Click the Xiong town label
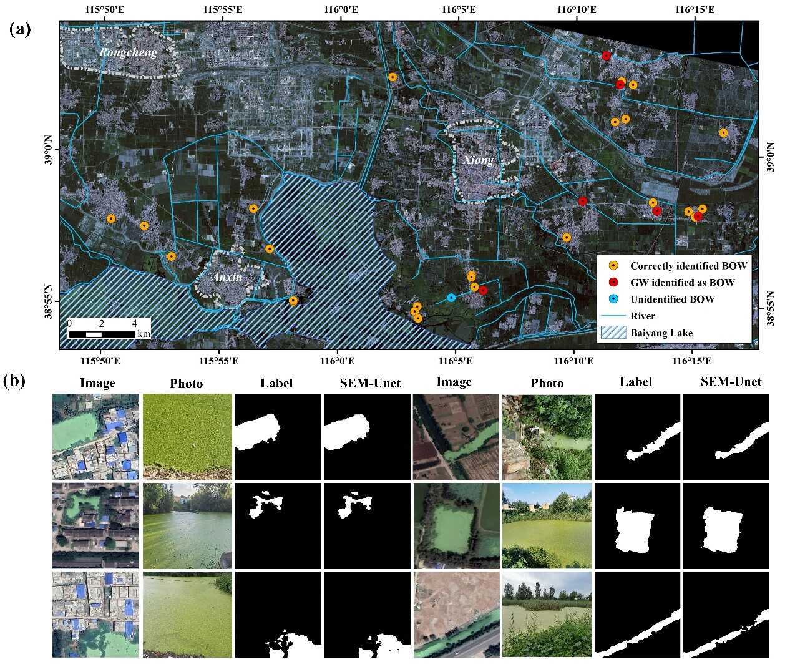This screenshot has height=672, width=790. (x=478, y=160)
